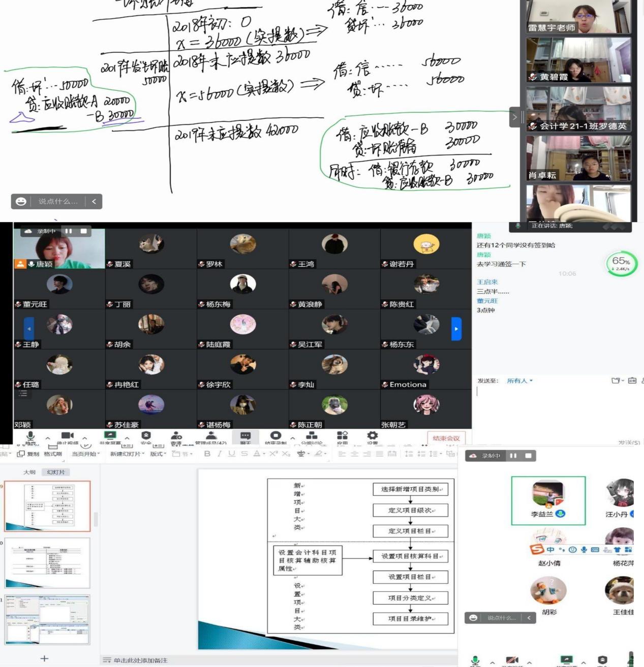Viewport: 644px width, 667px height.
Task: Open Settings gear in meeting toolbar
Action: 373,435
